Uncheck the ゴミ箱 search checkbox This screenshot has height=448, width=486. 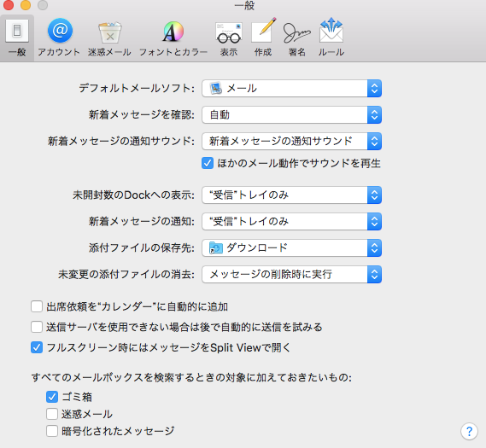point(52,397)
